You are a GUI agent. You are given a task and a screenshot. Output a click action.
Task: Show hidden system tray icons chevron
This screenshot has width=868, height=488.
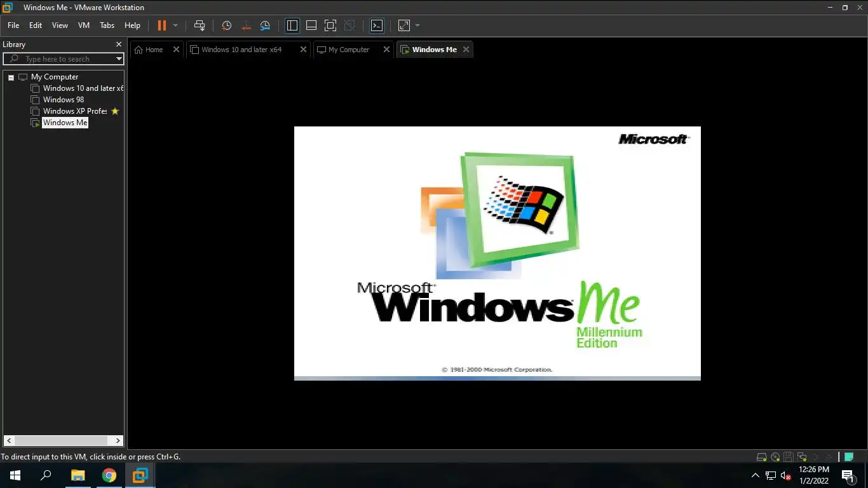click(756, 475)
